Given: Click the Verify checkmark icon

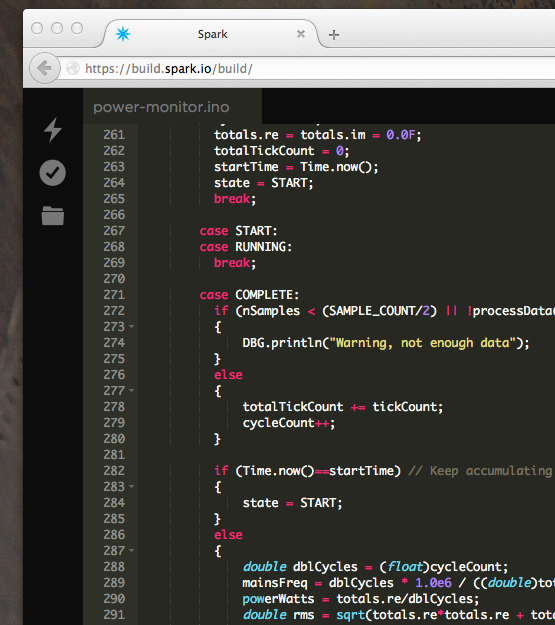Looking at the screenshot, I should pyautogui.click(x=53, y=173).
